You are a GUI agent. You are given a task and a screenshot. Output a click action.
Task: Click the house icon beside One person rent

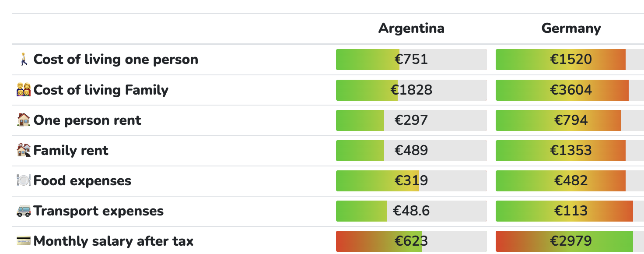coord(24,120)
